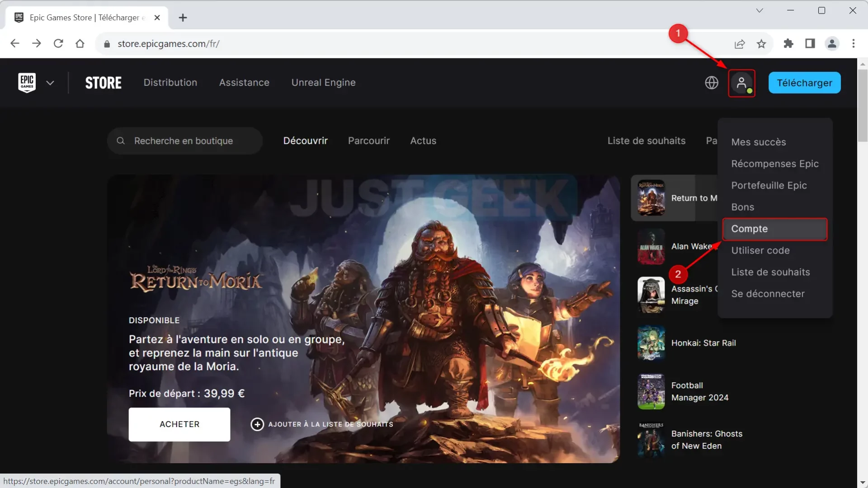The width and height of the screenshot is (868, 488).
Task: Open the tab search chevron
Action: (759, 10)
